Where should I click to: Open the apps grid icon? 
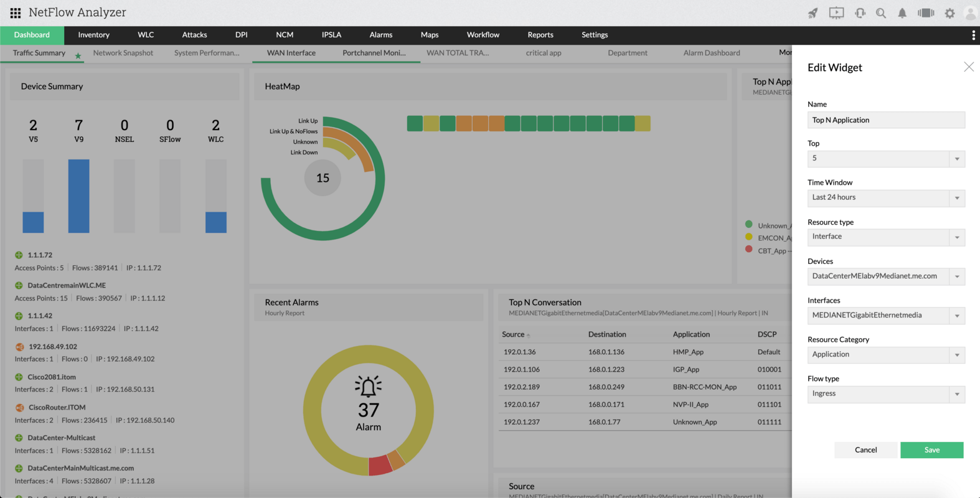click(x=16, y=12)
